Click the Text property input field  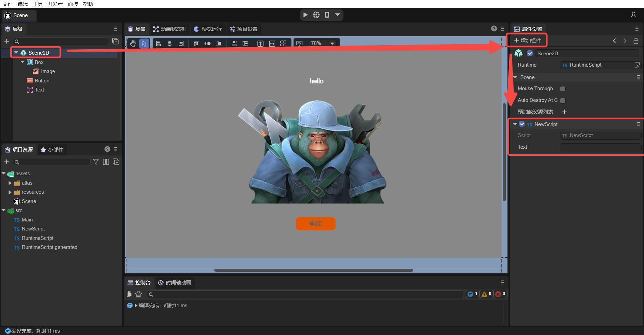(600, 147)
